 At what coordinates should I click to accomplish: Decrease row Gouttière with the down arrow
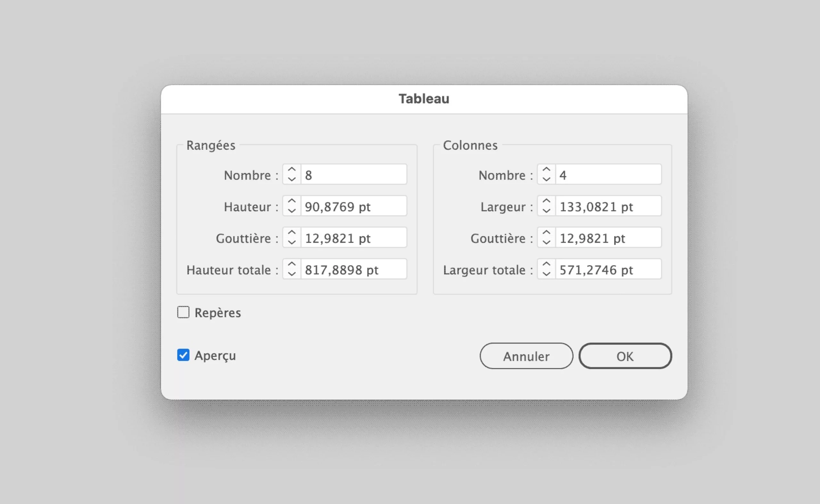[x=292, y=243]
